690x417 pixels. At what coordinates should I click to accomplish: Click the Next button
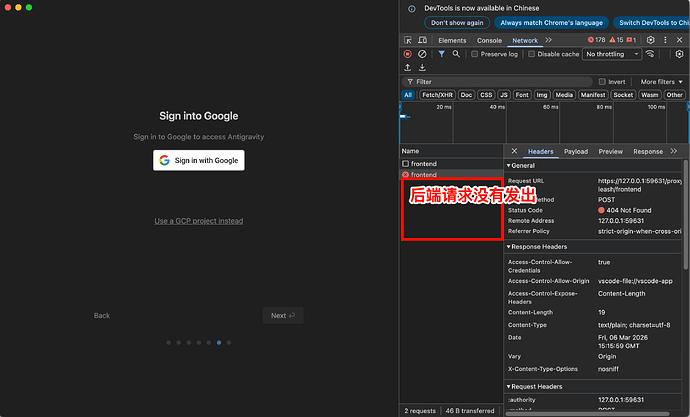[x=283, y=316]
